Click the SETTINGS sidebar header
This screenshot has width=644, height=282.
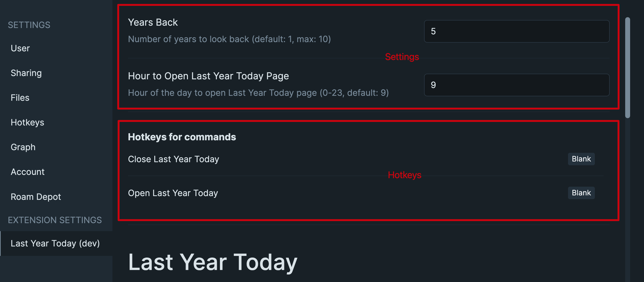click(29, 25)
